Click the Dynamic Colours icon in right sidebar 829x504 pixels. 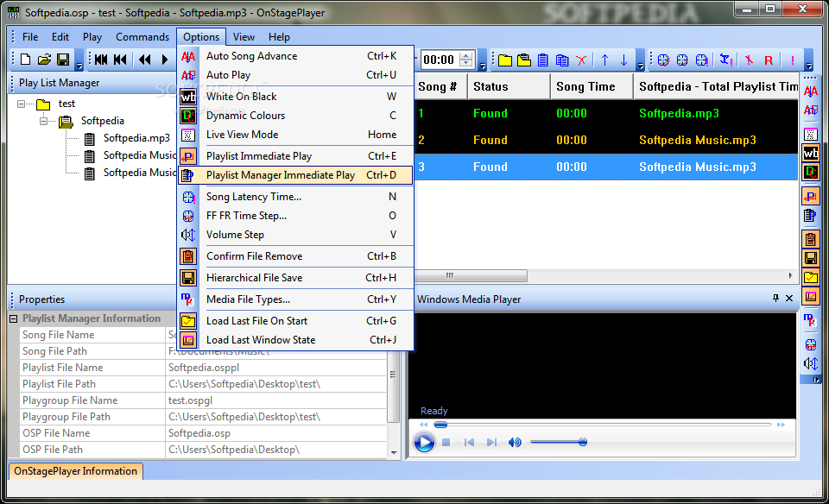coord(811,173)
